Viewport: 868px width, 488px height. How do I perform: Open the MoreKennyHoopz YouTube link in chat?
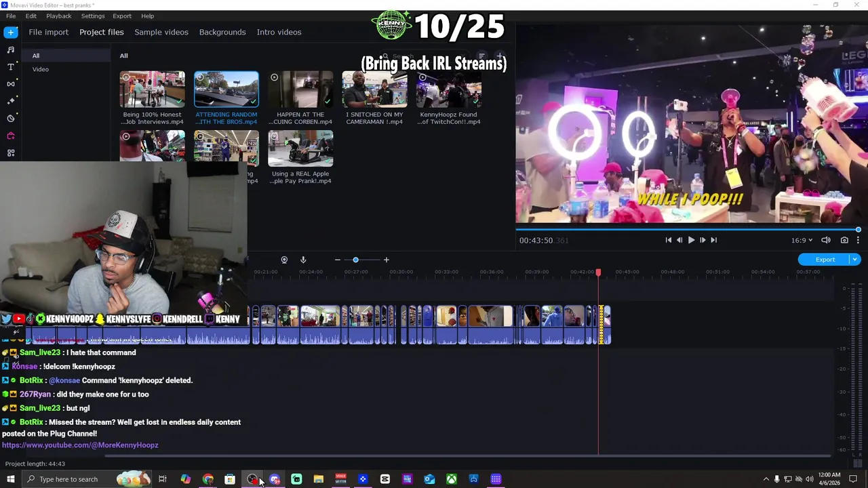[x=80, y=445]
